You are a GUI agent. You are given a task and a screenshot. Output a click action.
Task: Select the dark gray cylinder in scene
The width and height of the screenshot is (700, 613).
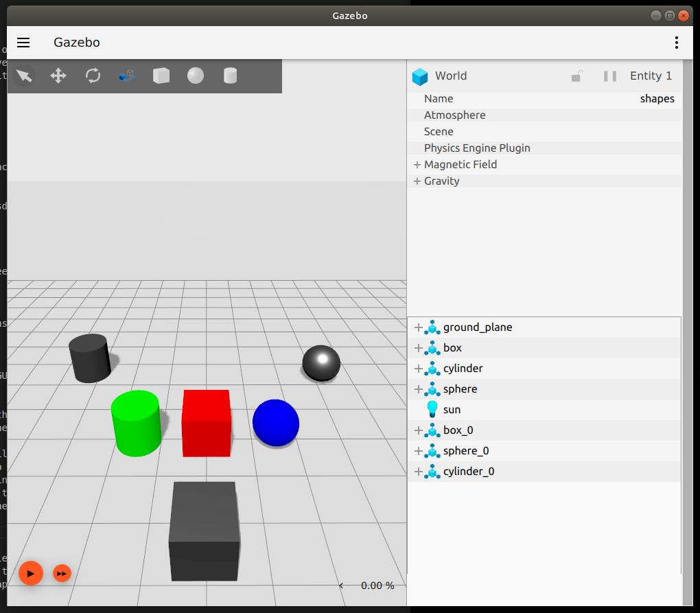pos(90,358)
